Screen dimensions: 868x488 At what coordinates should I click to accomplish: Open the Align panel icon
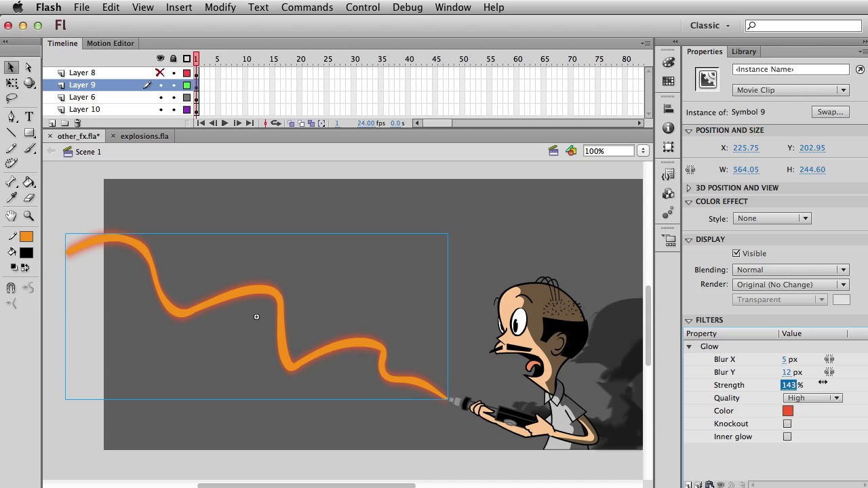tap(669, 108)
